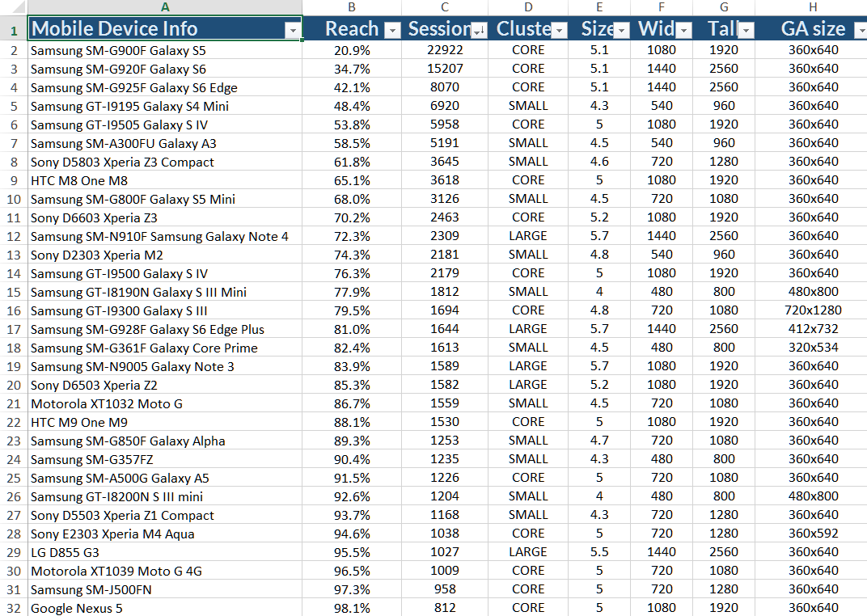Click cell Samsung SM-G920F Galaxy S6
Screen dimensions: 867x616
pos(165,69)
